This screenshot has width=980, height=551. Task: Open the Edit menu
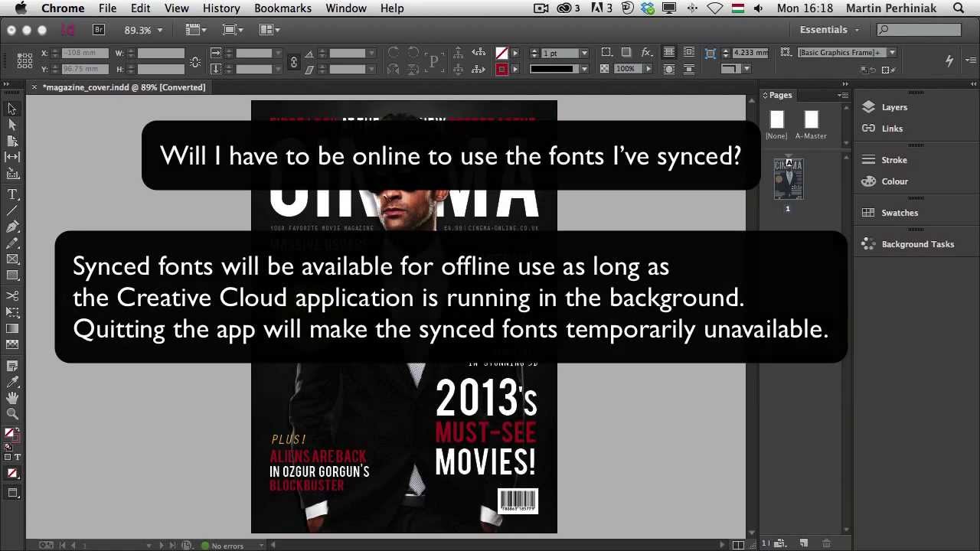[x=140, y=8]
